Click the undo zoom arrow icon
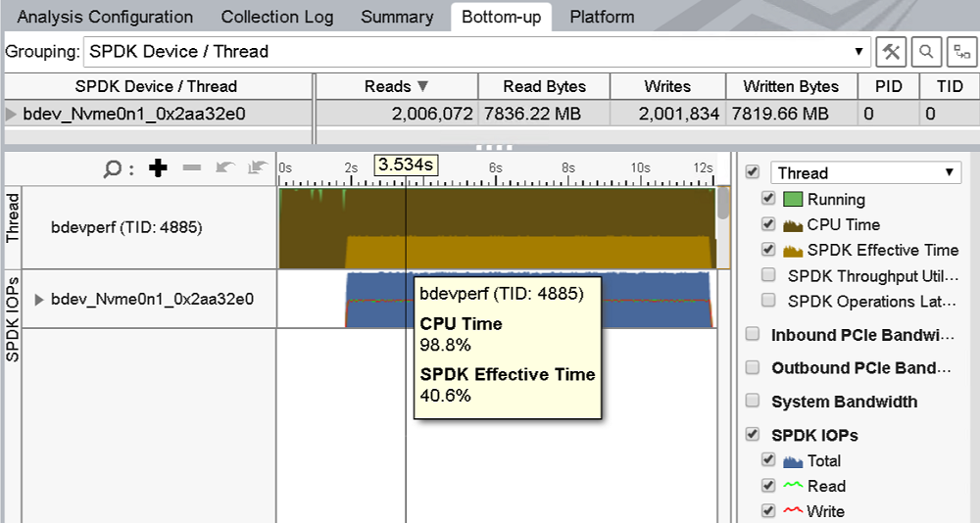The height and width of the screenshot is (523, 980). pos(225,168)
